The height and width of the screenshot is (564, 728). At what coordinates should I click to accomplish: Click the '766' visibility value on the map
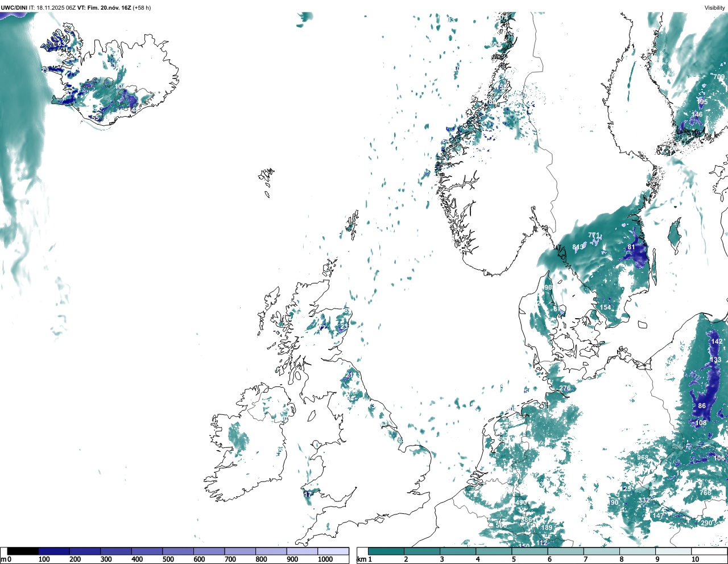click(x=705, y=493)
